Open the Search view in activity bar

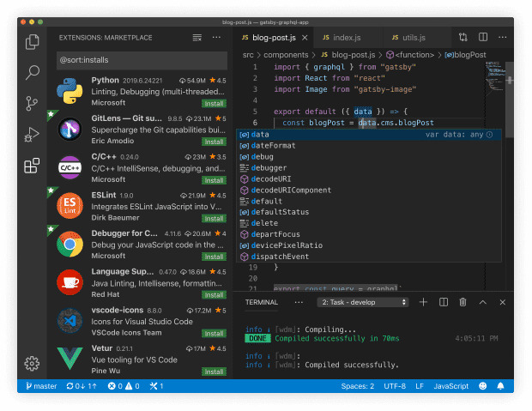click(x=33, y=73)
